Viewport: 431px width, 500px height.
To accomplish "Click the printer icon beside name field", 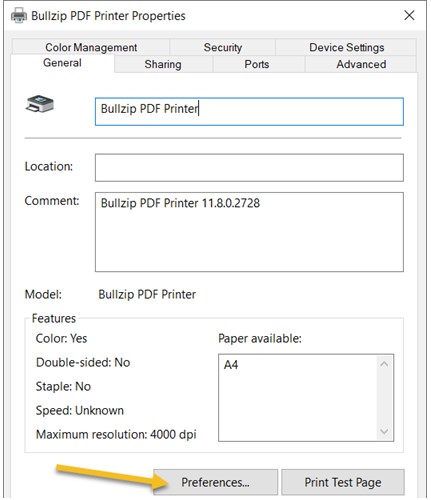I will point(40,104).
